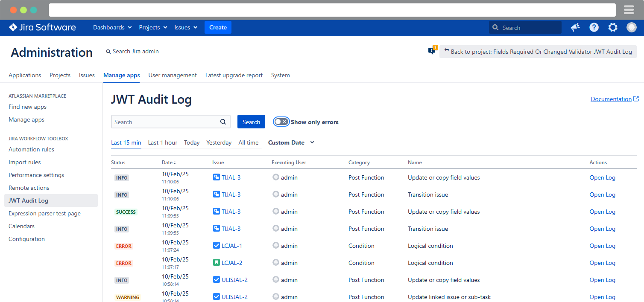Filter by Last 1 hour
The width and height of the screenshot is (644, 302).
(163, 142)
